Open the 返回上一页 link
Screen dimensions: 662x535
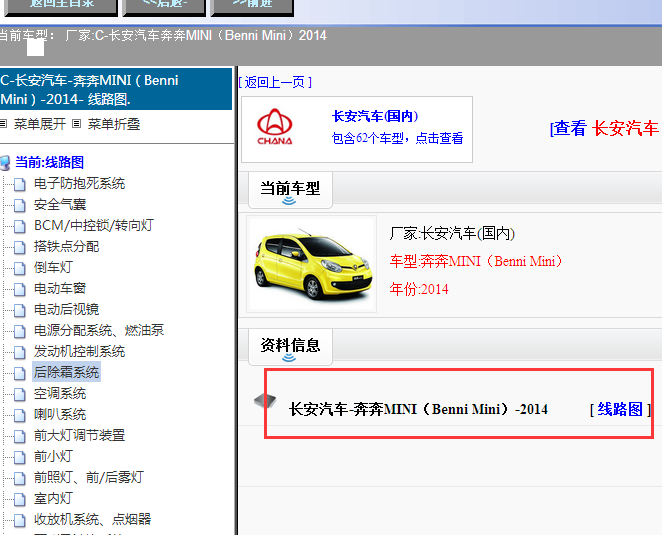275,82
